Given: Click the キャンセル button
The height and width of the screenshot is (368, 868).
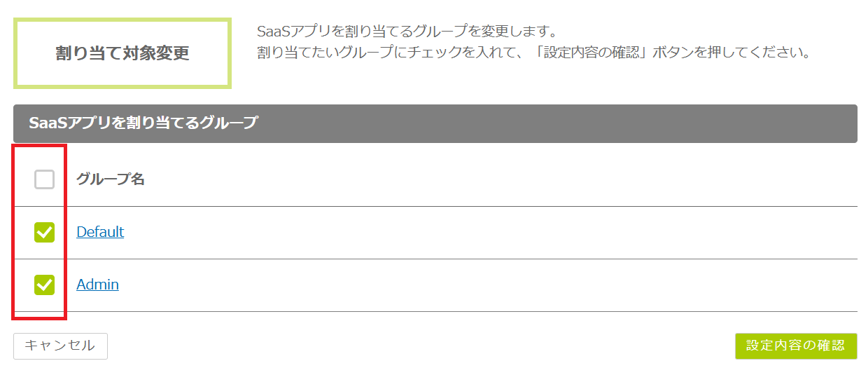Looking at the screenshot, I should point(60,346).
